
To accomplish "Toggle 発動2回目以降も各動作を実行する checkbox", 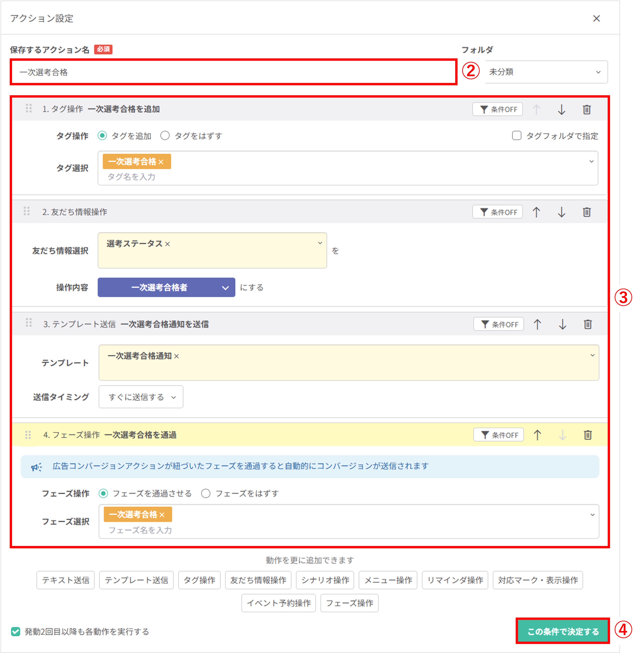I will 16,631.
